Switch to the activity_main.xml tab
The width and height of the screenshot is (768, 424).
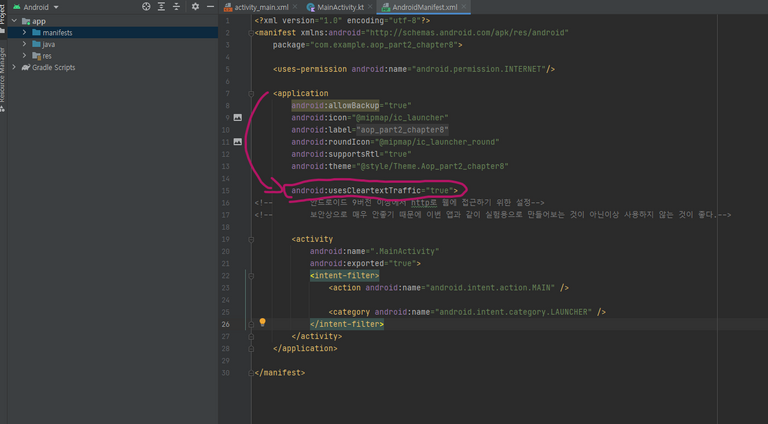(261, 7)
